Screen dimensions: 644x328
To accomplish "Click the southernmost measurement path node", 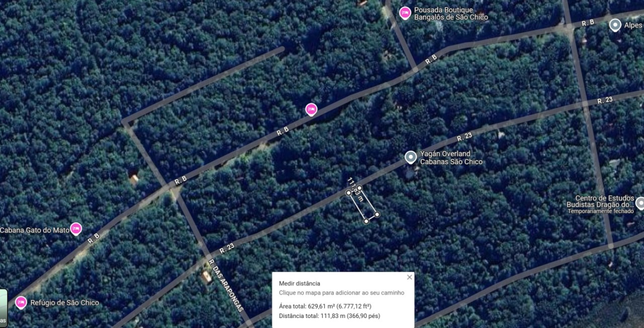I will pyautogui.click(x=366, y=220).
